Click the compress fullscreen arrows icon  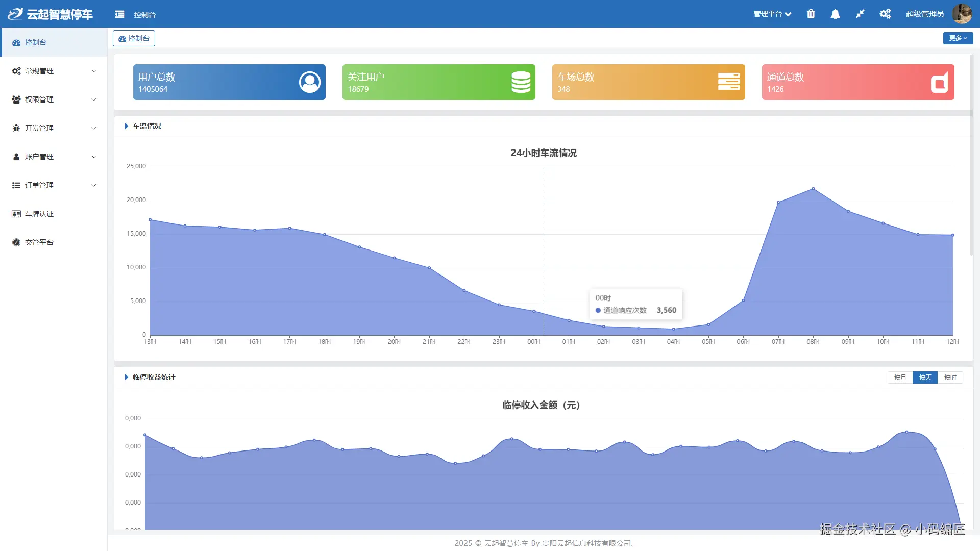click(x=860, y=14)
